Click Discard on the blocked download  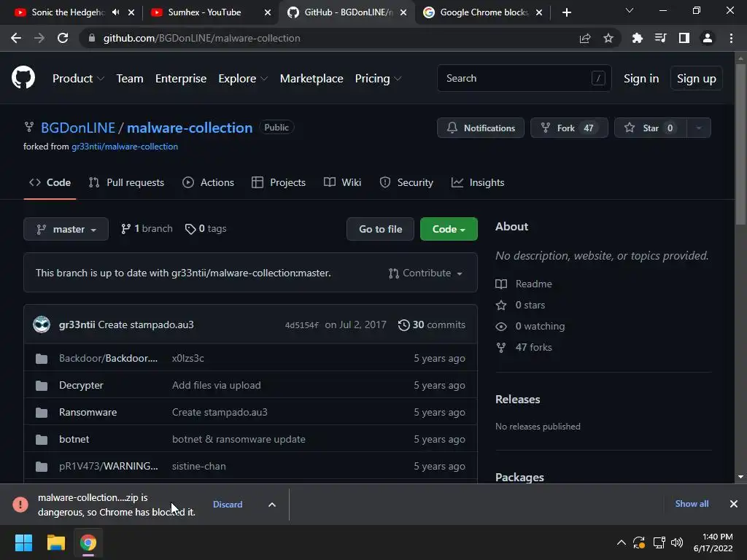228,505
